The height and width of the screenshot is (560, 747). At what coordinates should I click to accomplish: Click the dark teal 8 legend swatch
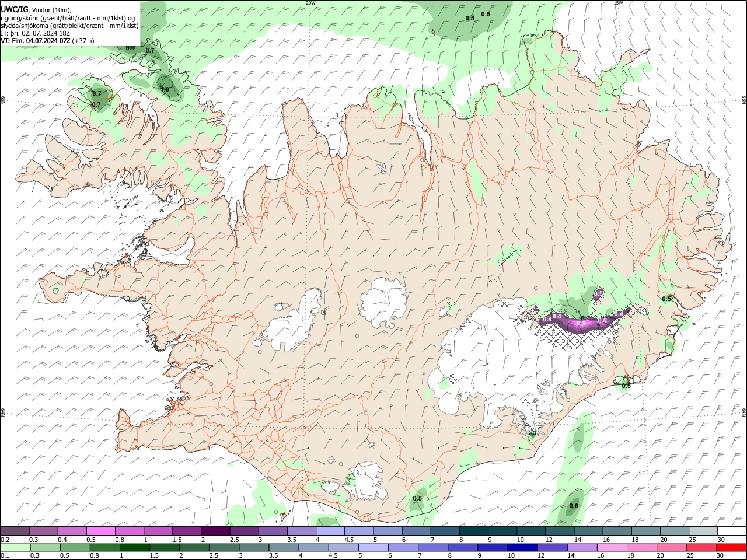(x=473, y=531)
